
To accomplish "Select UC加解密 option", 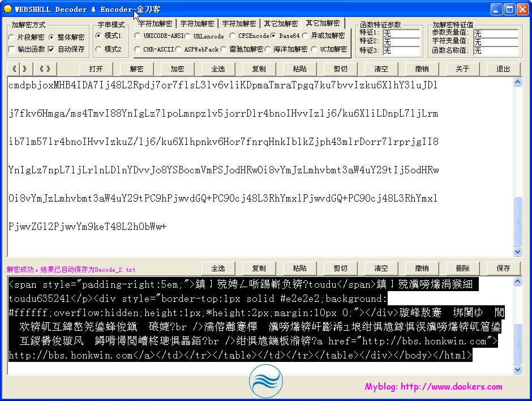I will 329,49.
